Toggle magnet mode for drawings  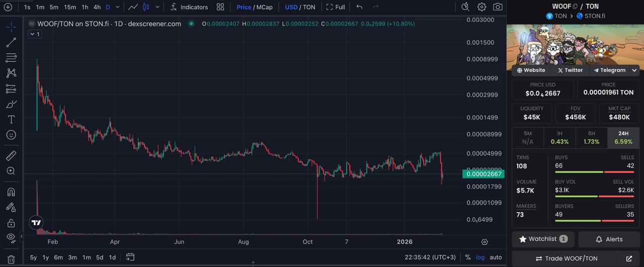point(11,192)
